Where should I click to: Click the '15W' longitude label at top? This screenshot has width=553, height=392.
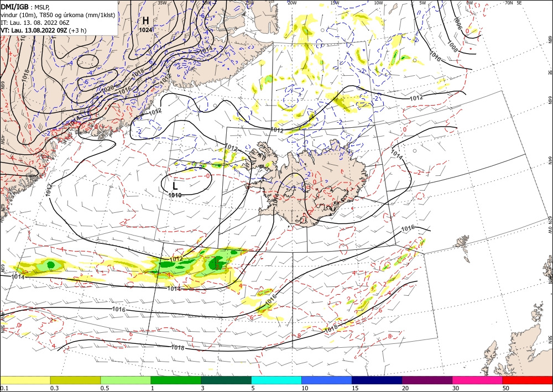(x=335, y=3)
